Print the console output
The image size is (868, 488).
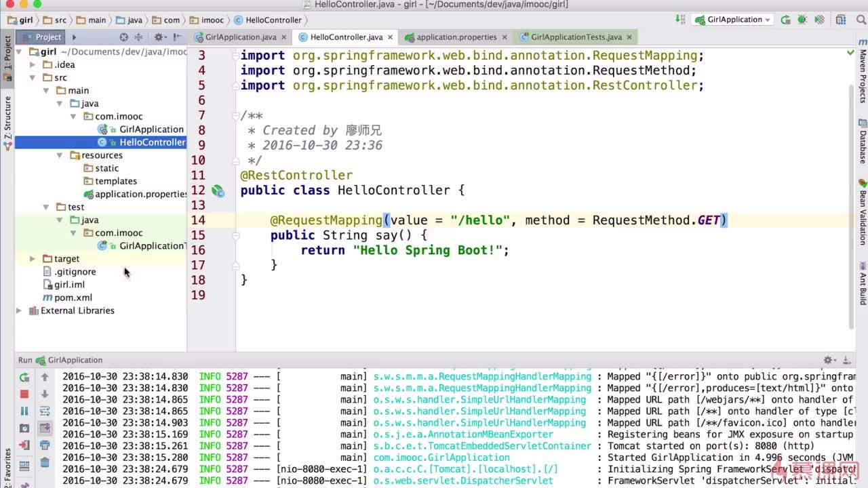[45, 445]
